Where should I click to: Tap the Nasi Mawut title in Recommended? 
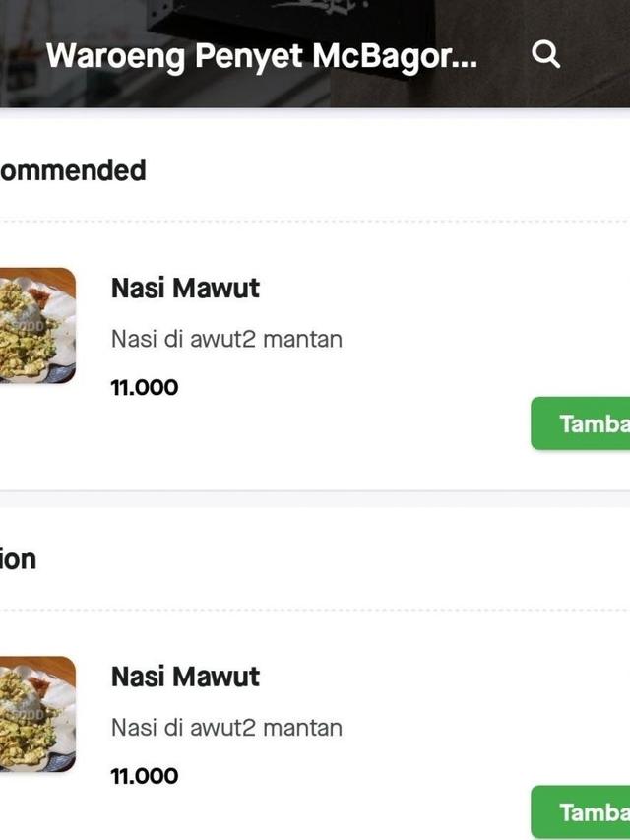click(x=184, y=289)
